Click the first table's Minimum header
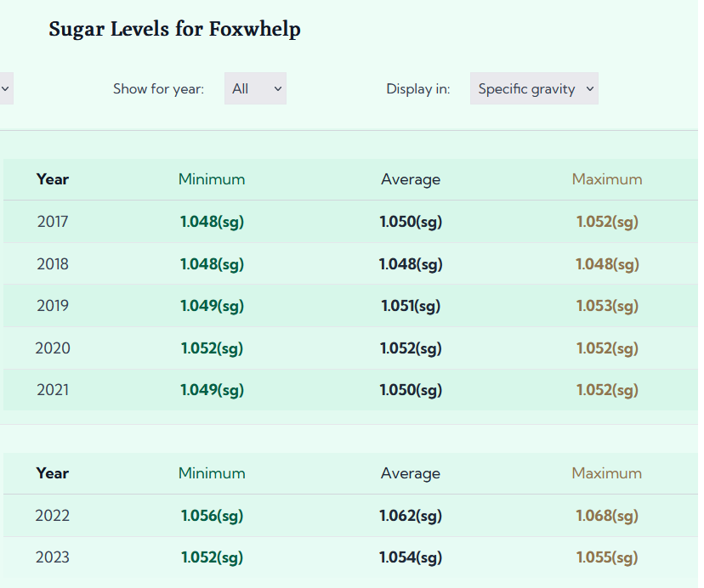 point(212,179)
